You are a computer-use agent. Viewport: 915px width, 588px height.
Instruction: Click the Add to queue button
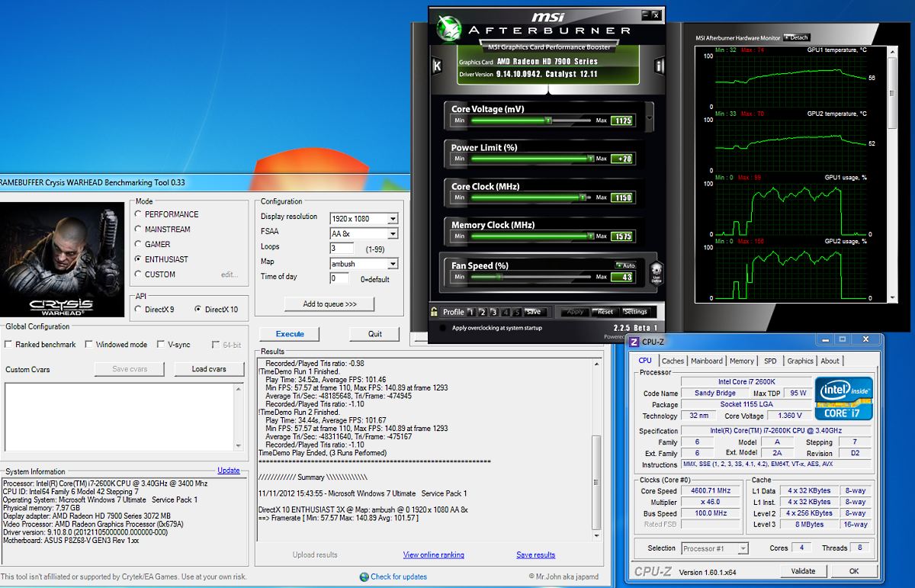click(x=329, y=304)
